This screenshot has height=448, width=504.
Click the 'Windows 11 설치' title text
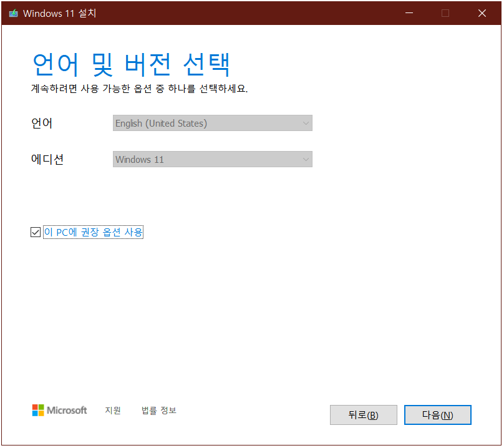pos(59,13)
